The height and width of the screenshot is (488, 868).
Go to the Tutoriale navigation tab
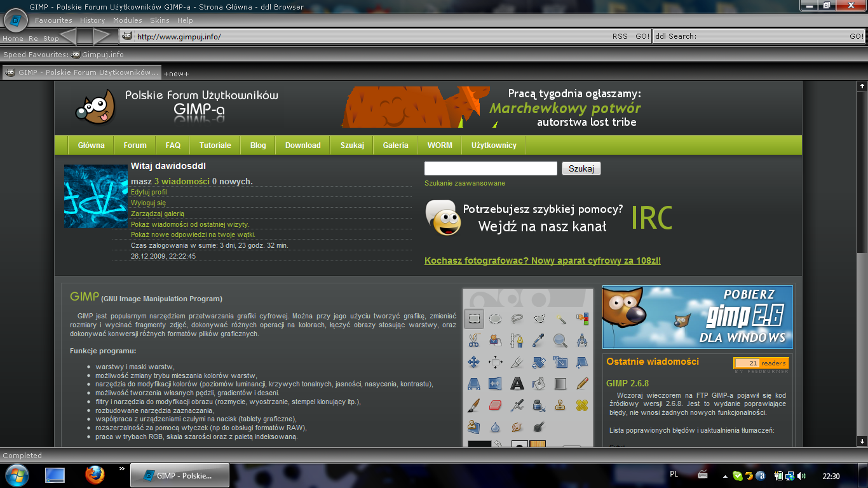point(215,146)
